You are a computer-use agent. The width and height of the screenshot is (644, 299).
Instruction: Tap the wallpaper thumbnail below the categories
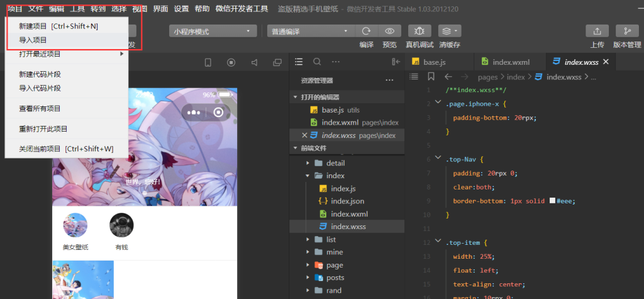(x=83, y=279)
